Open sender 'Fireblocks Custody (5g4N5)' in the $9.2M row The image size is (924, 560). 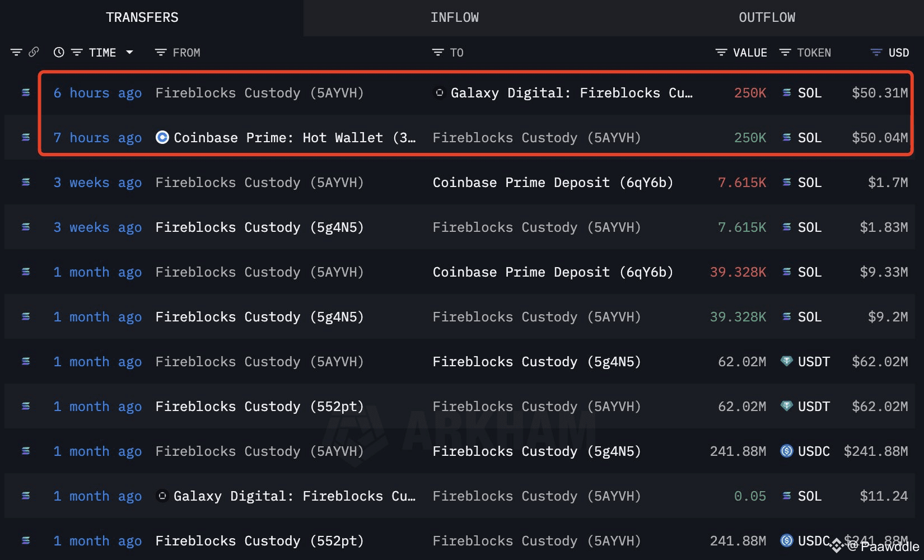pyautogui.click(x=259, y=317)
